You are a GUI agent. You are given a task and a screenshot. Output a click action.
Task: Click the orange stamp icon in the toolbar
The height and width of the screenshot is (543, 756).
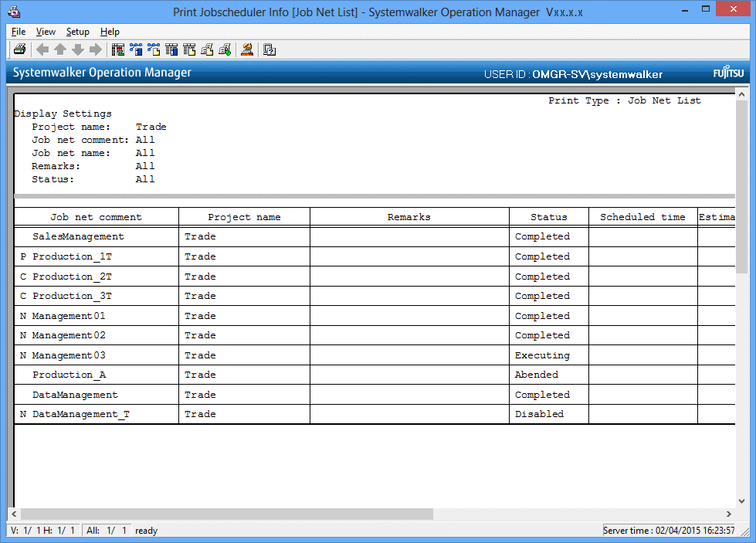(x=246, y=50)
